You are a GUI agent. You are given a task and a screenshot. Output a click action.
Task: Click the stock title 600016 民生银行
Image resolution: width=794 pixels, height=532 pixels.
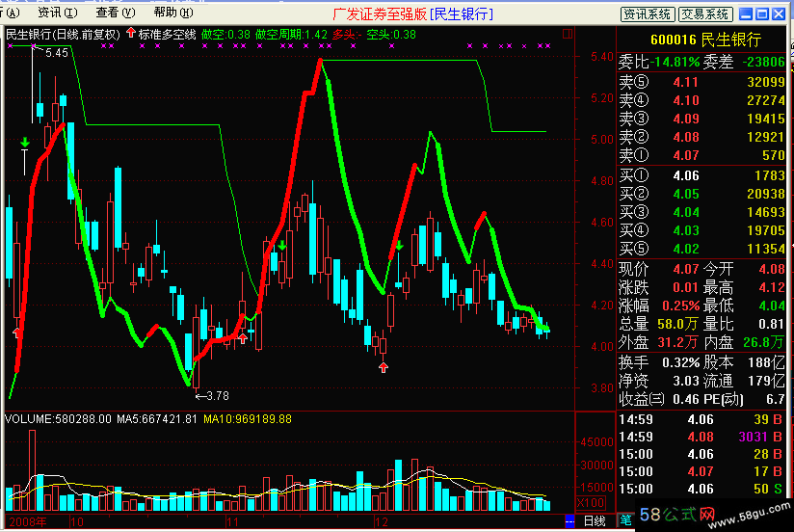(x=705, y=40)
